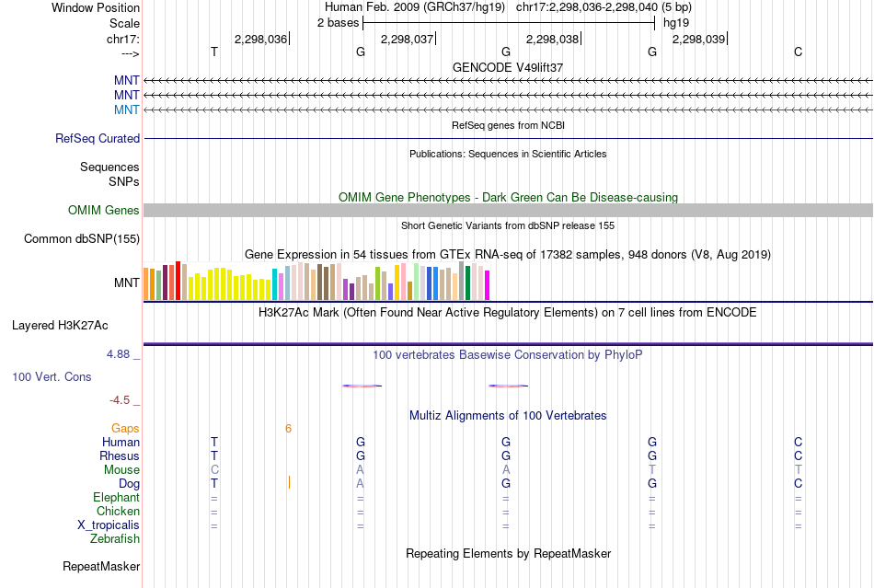The width and height of the screenshot is (874, 588).
Task: Click Multiz Alignments of 100 Vertebrates title
Action: pos(508,415)
